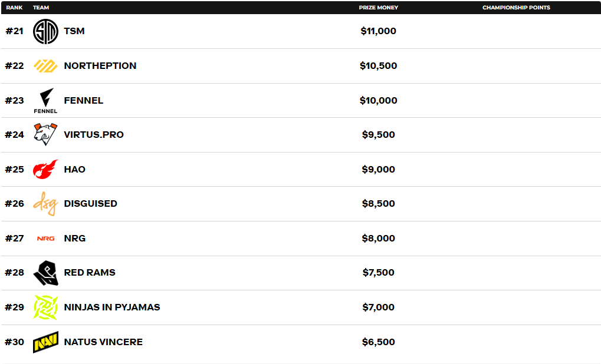Select the Ninjas in Pyjamas logo
Screen dimensions: 601x364
[x=45, y=307]
